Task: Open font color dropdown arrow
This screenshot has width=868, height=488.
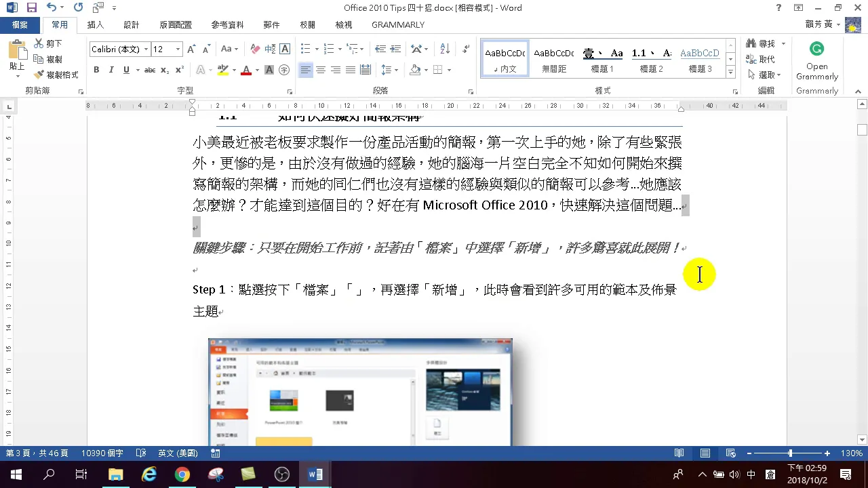Action: coord(258,70)
